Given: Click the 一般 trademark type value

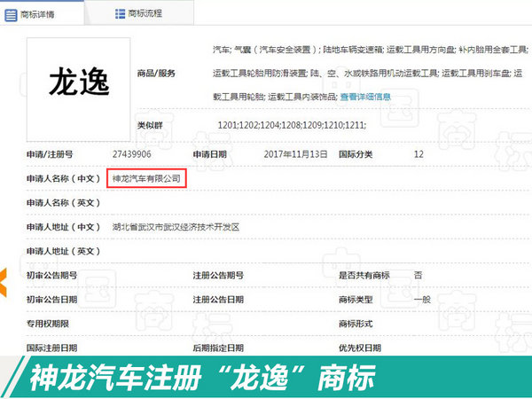Looking at the screenshot, I should [422, 300].
